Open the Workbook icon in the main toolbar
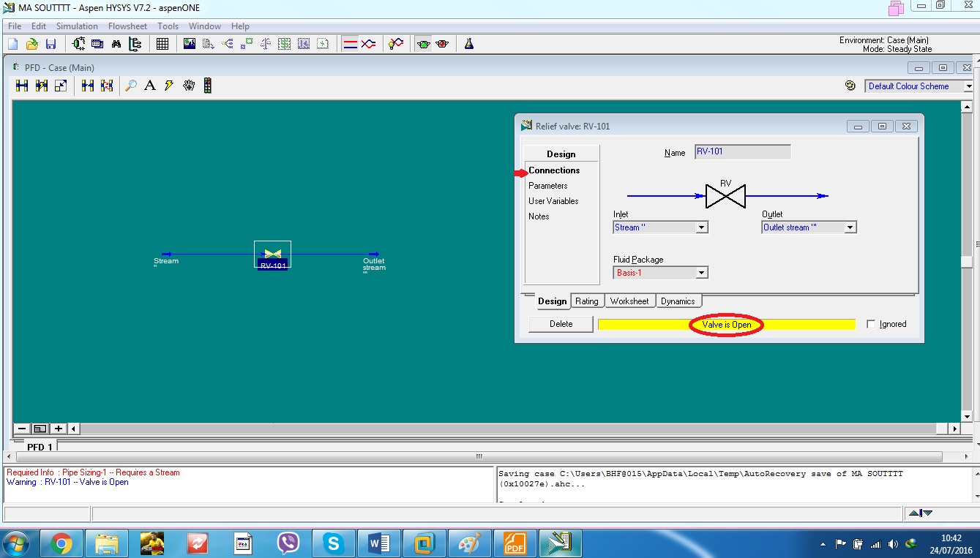Screen dimensions: 980x558 (x=97, y=44)
